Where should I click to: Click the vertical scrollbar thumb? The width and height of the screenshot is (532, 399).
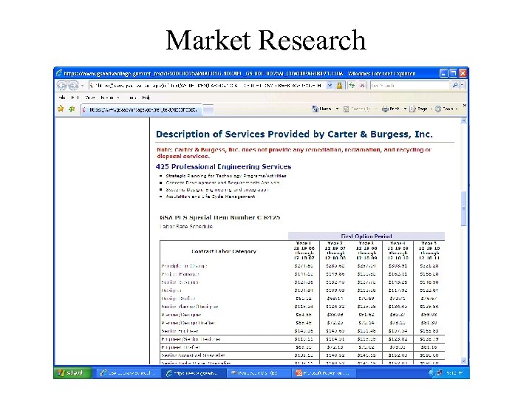point(464,208)
